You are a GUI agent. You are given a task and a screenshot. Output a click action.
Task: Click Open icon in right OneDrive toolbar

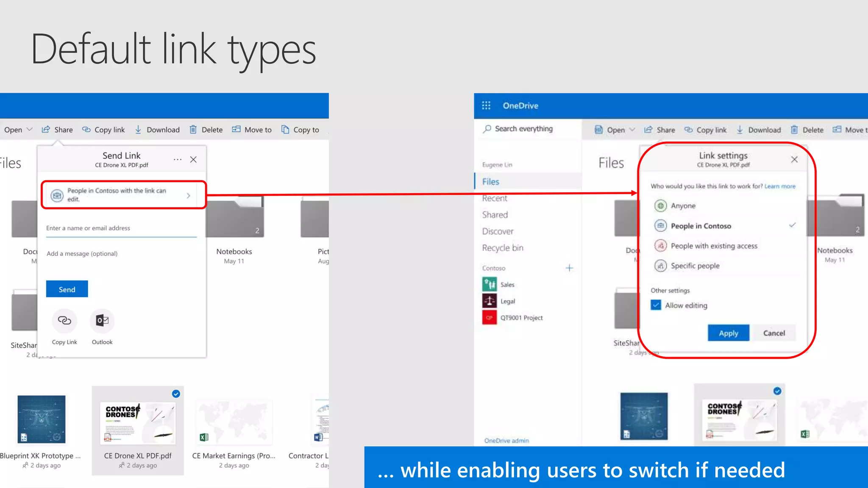pos(598,130)
